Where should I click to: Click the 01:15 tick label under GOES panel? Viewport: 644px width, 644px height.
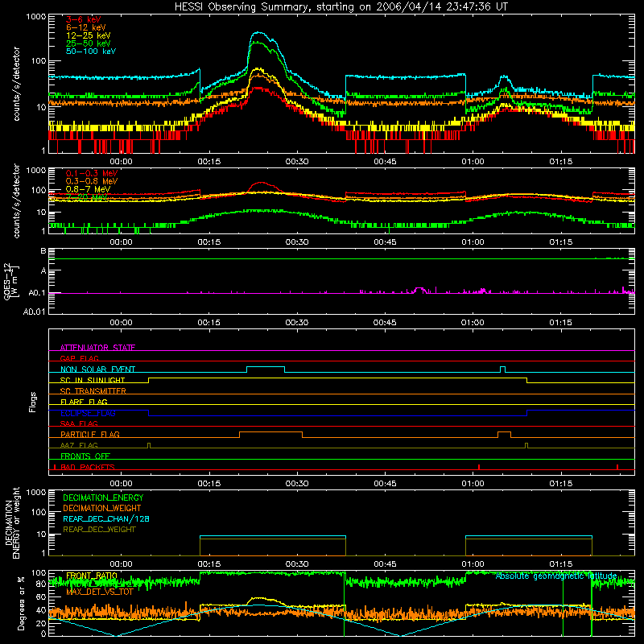point(560,323)
